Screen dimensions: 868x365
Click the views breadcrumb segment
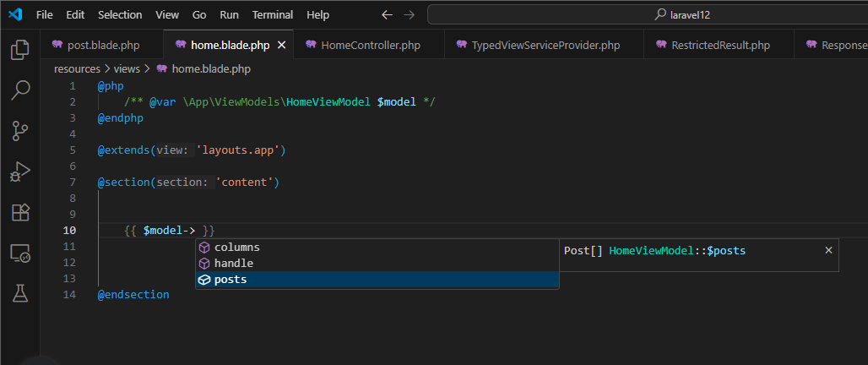(127, 69)
